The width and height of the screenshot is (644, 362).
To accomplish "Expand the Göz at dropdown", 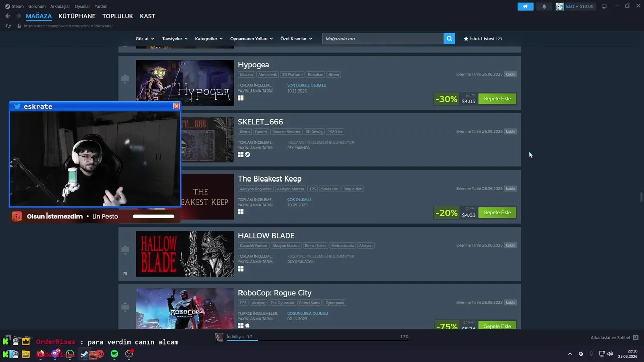I will 145,39.
